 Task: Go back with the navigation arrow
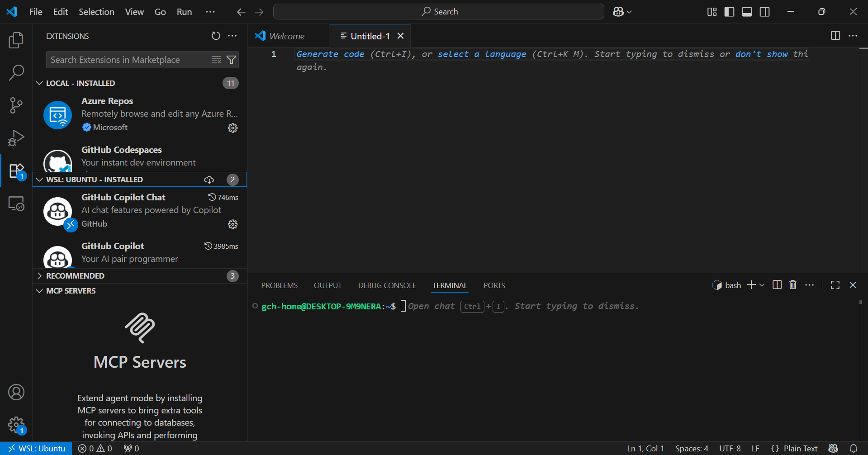click(x=241, y=12)
